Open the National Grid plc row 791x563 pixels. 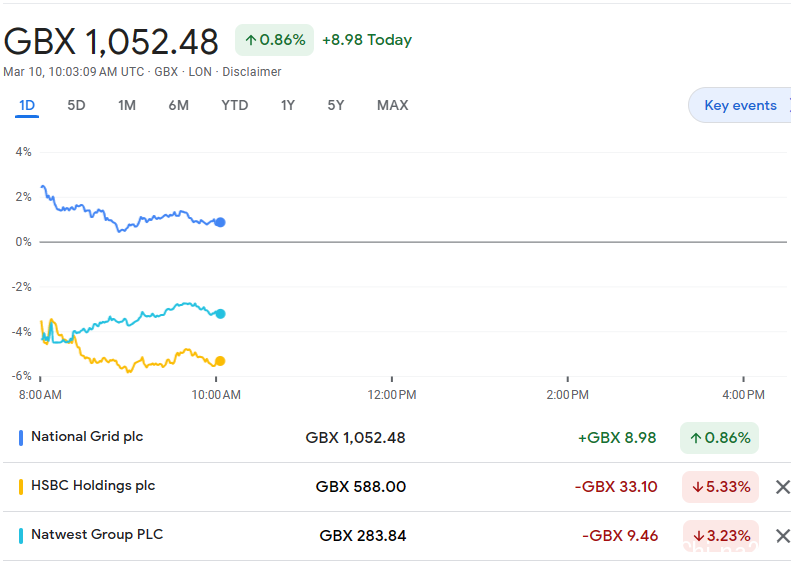tap(388, 438)
